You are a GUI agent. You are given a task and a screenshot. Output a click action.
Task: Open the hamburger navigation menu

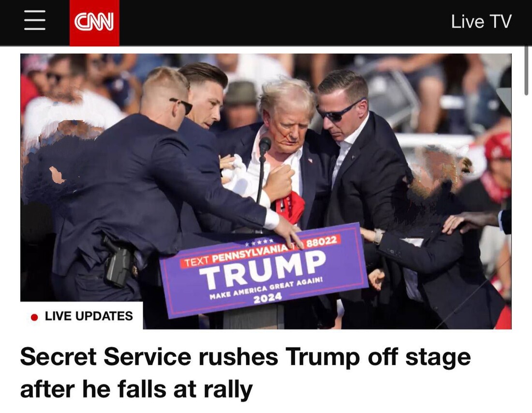click(x=35, y=20)
